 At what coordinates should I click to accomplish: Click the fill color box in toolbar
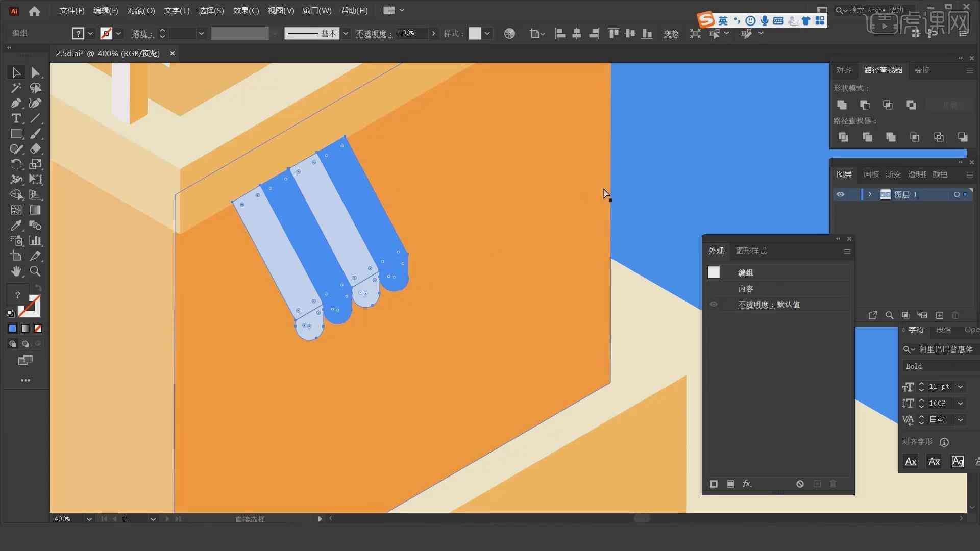17,295
